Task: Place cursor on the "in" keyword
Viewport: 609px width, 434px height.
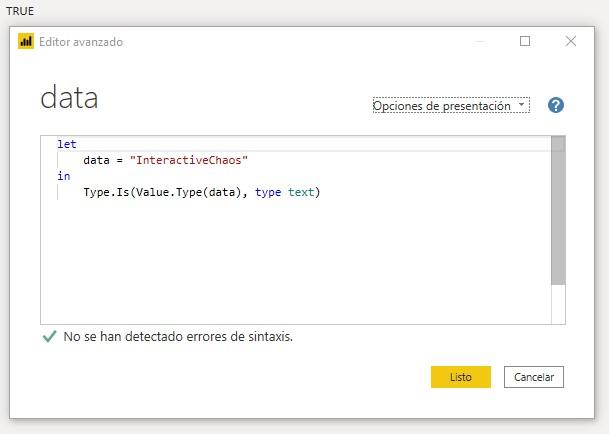Action: tap(64, 176)
